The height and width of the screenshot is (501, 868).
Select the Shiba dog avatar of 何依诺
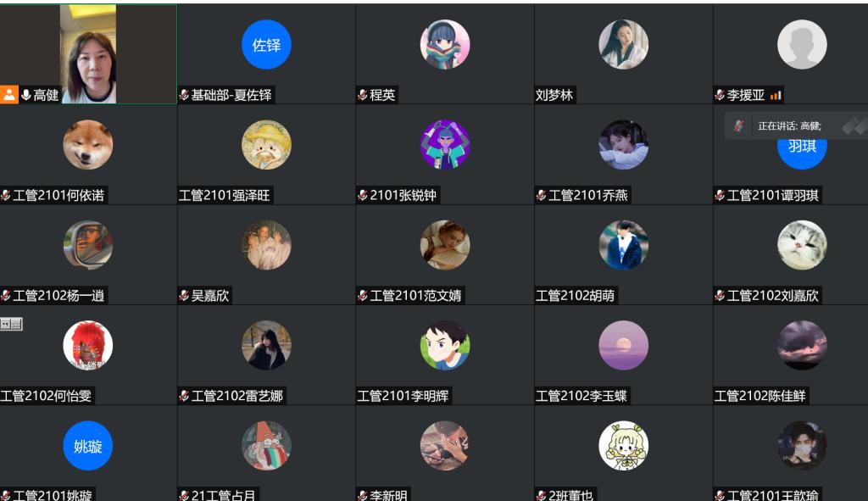[x=88, y=144]
